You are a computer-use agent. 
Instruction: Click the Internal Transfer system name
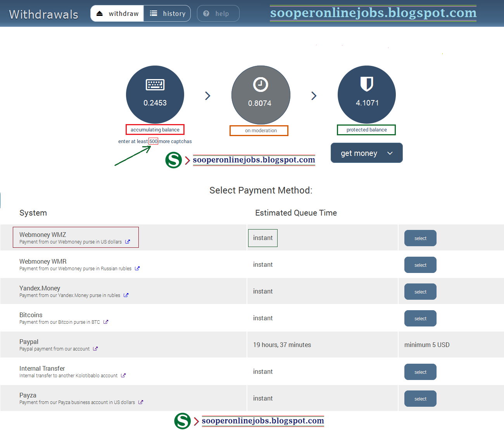(x=42, y=368)
